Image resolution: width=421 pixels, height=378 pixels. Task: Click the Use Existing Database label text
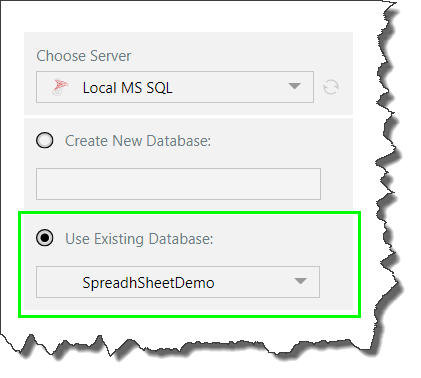(x=139, y=239)
